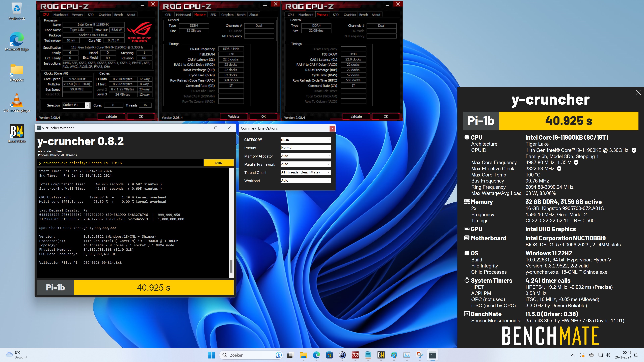Switch to CPU tab in middle CPU-Z window
The image size is (644, 362).
(168, 15)
